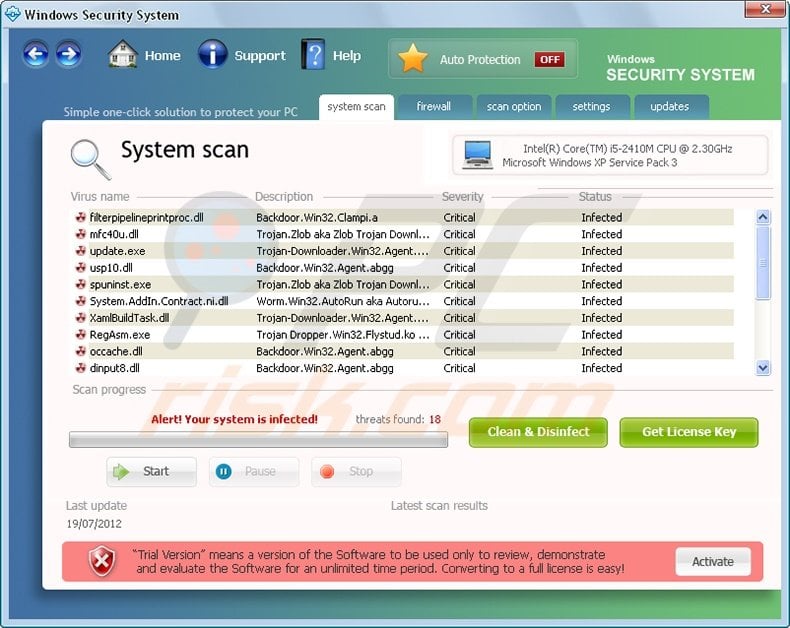Click threat icon beside XamlBuildTask.dll
This screenshot has height=628, width=790.
(x=80, y=318)
